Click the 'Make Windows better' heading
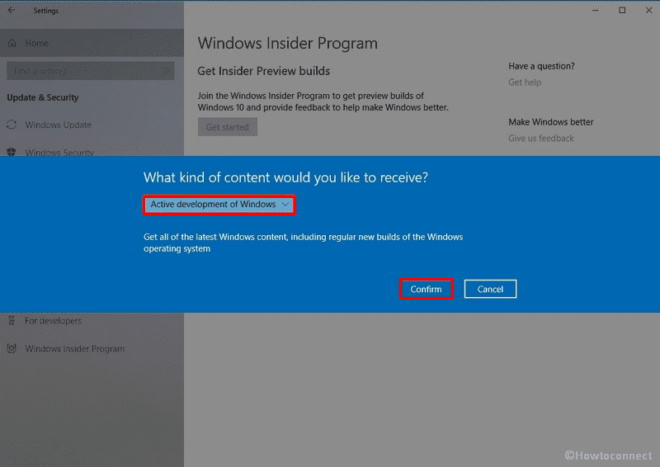 point(551,122)
